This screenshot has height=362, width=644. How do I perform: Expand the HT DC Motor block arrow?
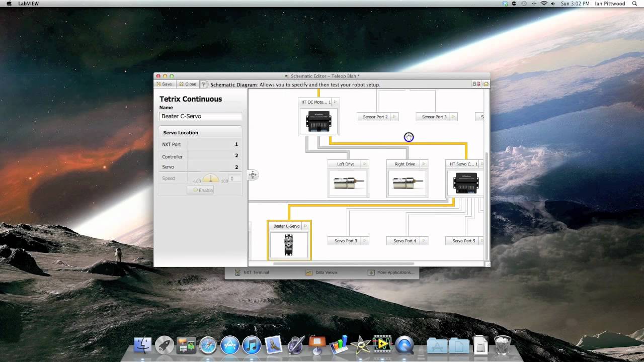point(336,102)
